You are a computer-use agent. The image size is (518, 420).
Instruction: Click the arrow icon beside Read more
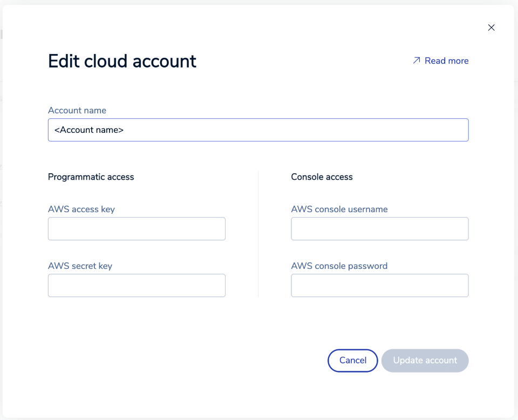416,60
